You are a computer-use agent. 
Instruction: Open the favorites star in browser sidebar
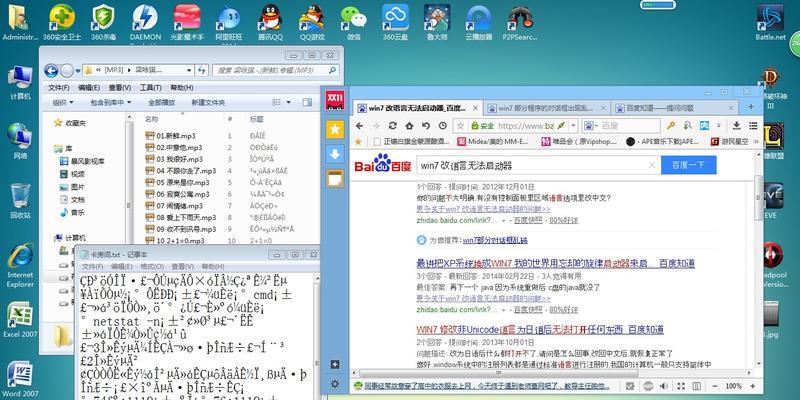click(335, 130)
